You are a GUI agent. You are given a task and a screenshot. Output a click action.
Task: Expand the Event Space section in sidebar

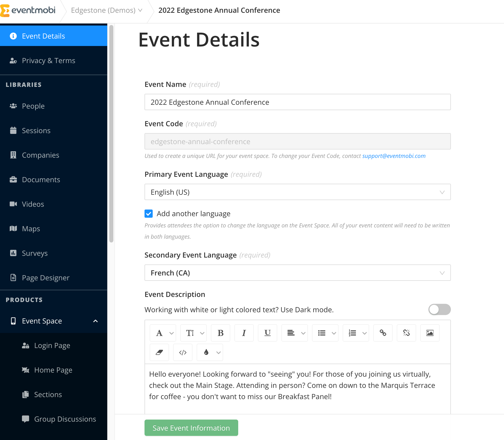[97, 320]
